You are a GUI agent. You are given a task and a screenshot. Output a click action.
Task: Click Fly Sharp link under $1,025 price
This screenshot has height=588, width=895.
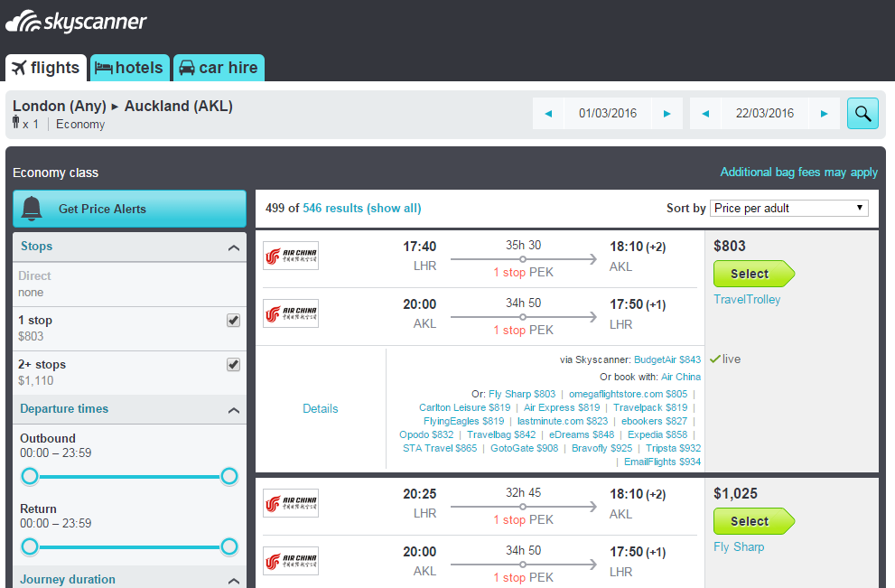739,546
